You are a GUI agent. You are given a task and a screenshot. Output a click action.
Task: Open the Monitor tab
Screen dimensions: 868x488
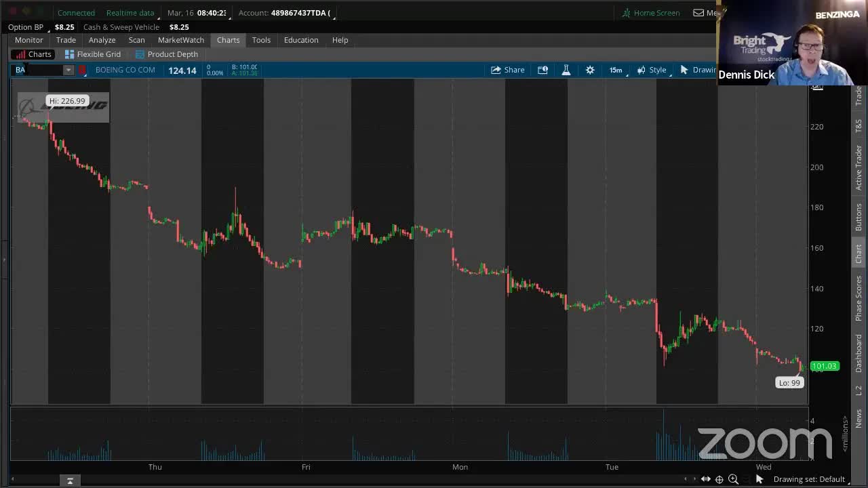[28, 40]
